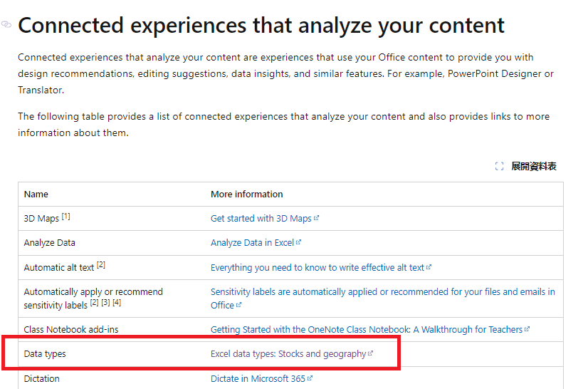Click external-link icon after Class Notebook link
The image size is (588, 389).
click(527, 330)
